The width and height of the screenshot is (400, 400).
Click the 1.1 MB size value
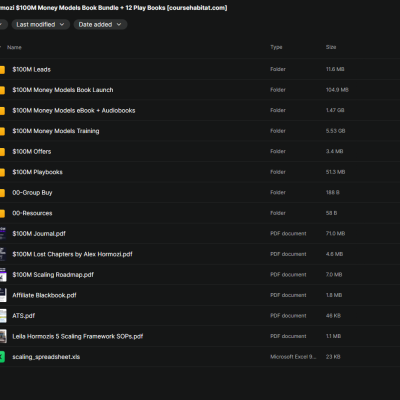tap(333, 336)
